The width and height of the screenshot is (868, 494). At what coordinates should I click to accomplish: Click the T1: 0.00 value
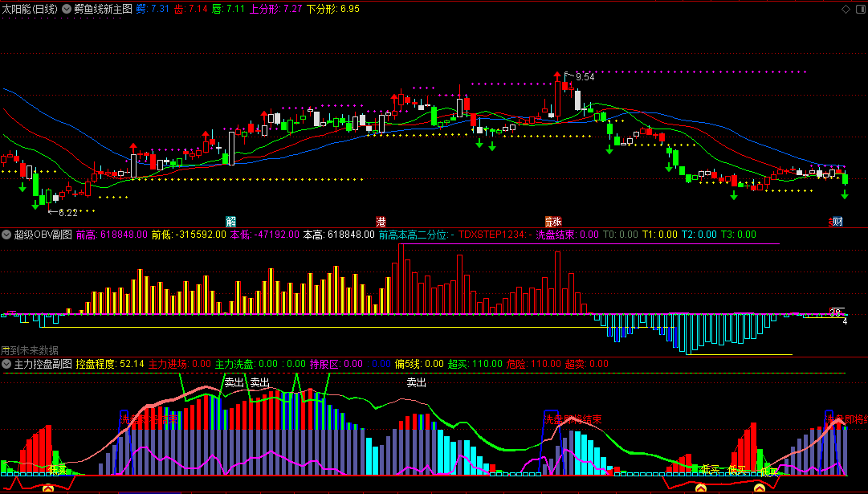[x=660, y=235]
